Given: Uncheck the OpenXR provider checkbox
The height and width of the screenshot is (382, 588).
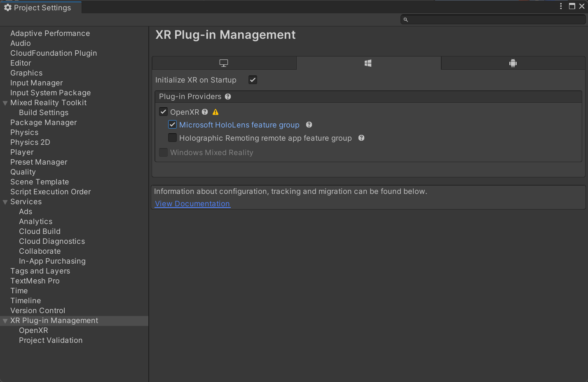Looking at the screenshot, I should click(164, 112).
